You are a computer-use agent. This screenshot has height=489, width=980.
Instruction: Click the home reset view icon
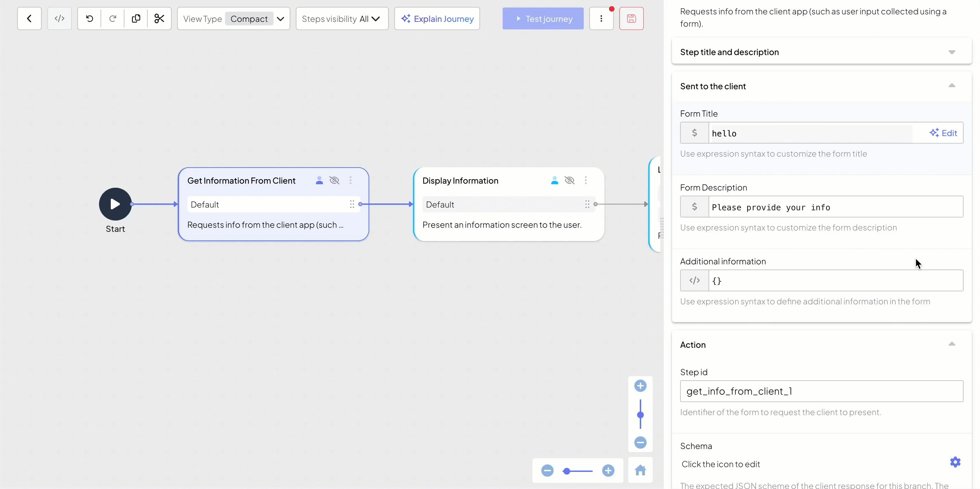[x=640, y=470]
